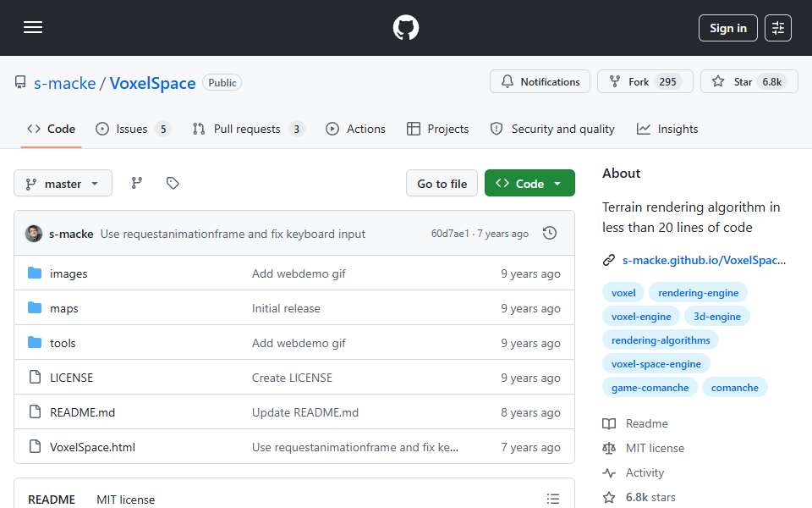Open the Actions tab
Viewport: 812px width, 508px height.
(x=355, y=129)
